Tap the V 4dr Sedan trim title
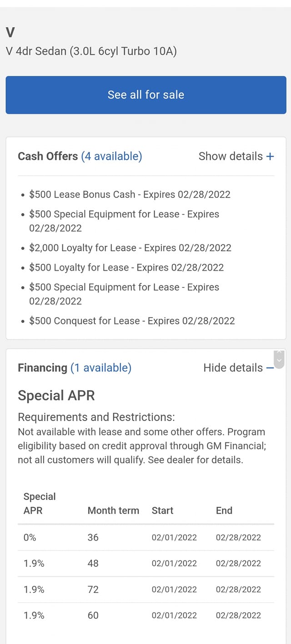Image resolution: width=291 pixels, height=644 pixels. click(x=91, y=51)
